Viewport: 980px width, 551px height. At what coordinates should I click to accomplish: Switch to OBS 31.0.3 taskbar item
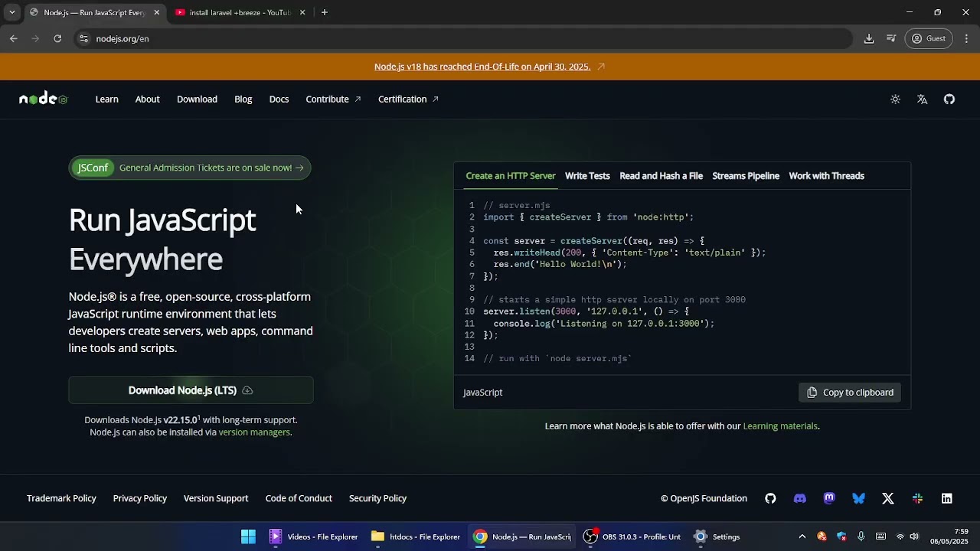(x=633, y=536)
